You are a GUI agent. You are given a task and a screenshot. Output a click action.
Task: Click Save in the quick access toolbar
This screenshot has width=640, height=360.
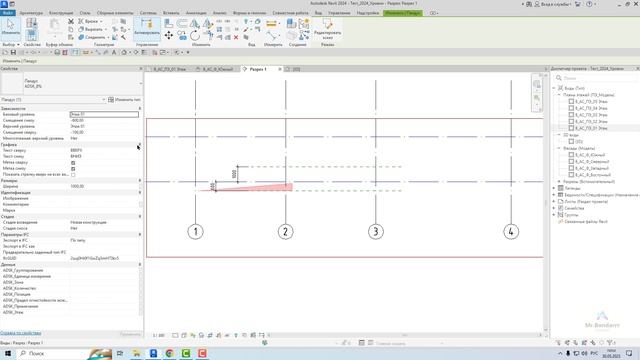pyautogui.click(x=13, y=53)
